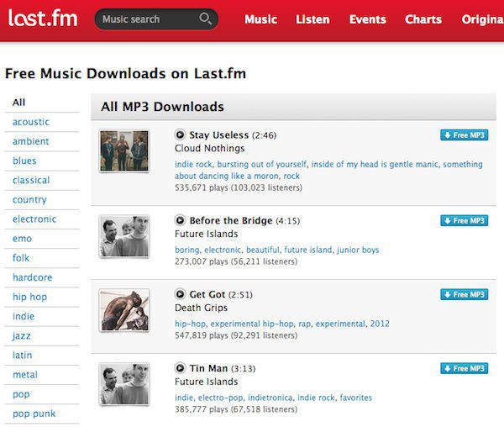
Task: Click '547,819 plays (92,291 listeners)' text
Action: click(x=236, y=335)
